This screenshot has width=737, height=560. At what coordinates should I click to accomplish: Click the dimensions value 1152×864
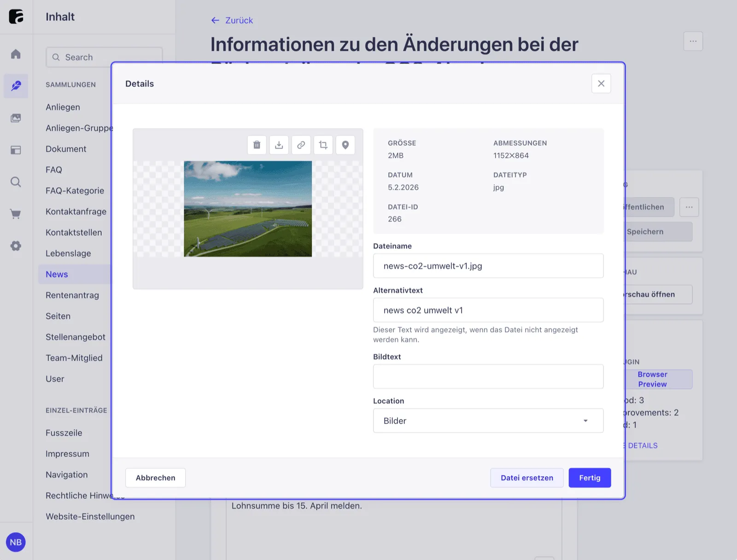[x=511, y=155]
